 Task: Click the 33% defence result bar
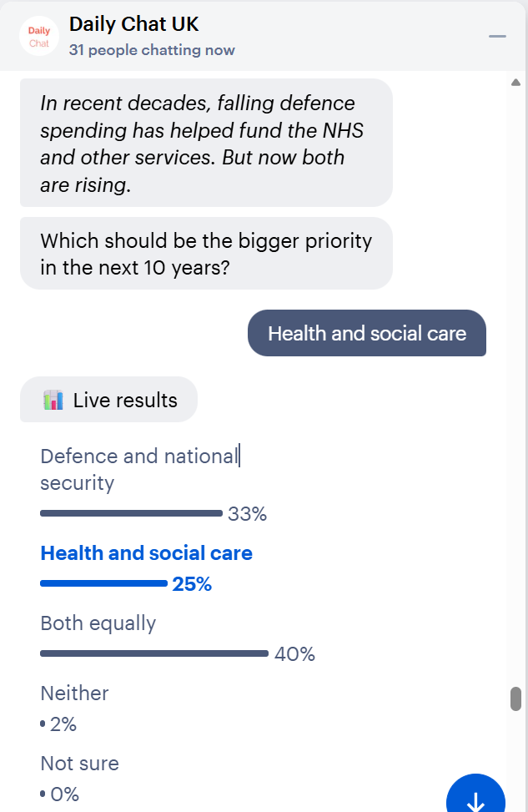point(131,513)
